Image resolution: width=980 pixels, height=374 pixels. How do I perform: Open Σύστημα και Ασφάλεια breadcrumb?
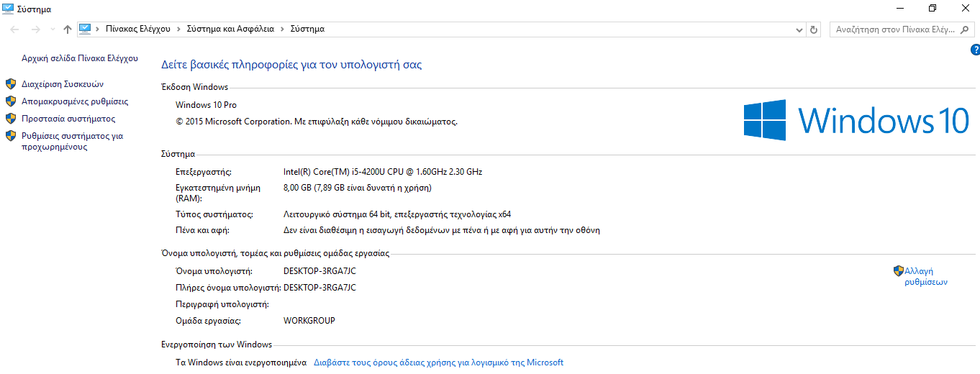click(x=230, y=29)
